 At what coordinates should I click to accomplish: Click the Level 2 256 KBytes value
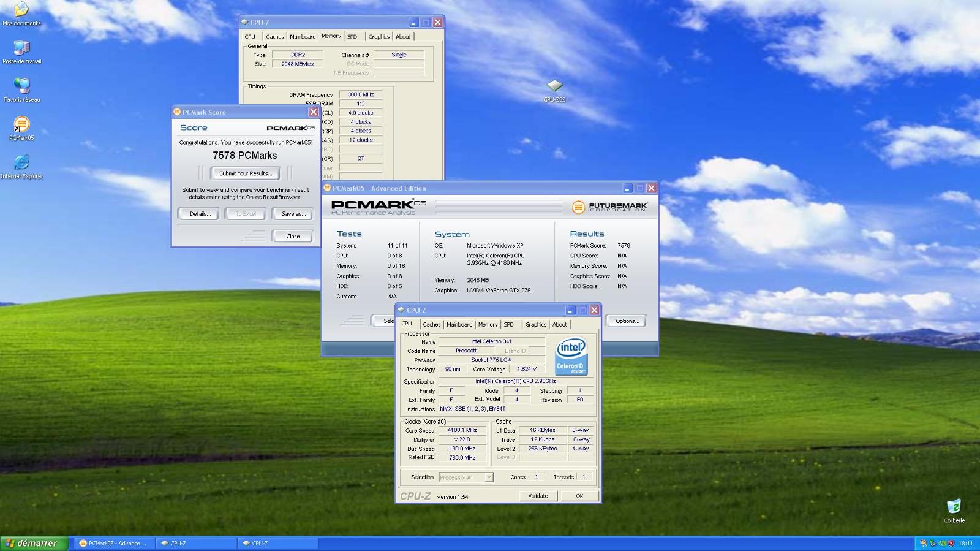(543, 449)
